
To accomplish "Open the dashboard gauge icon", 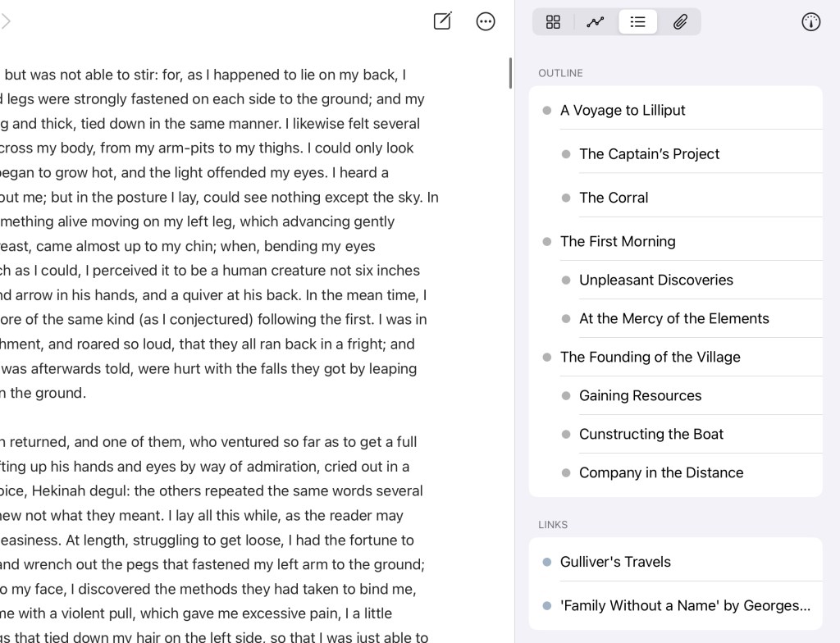I will point(810,22).
